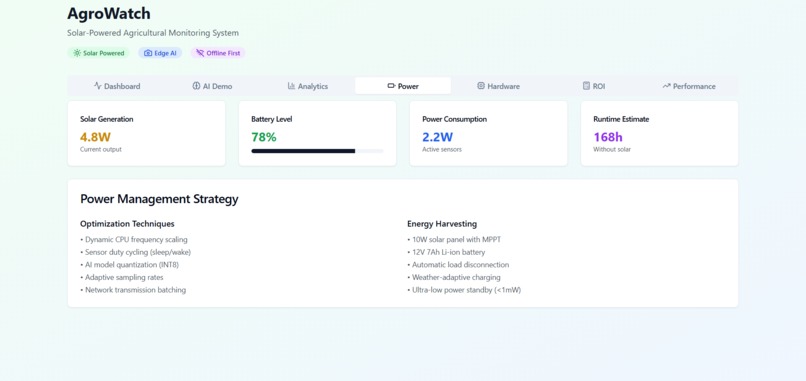Screen dimensions: 806x381
Task: Switch to the Dashboard tab
Action: (x=117, y=86)
